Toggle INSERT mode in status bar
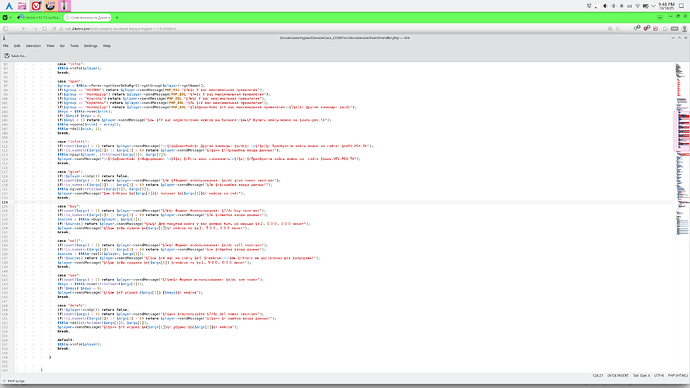Viewport: 690px width, 388px height. point(618,376)
